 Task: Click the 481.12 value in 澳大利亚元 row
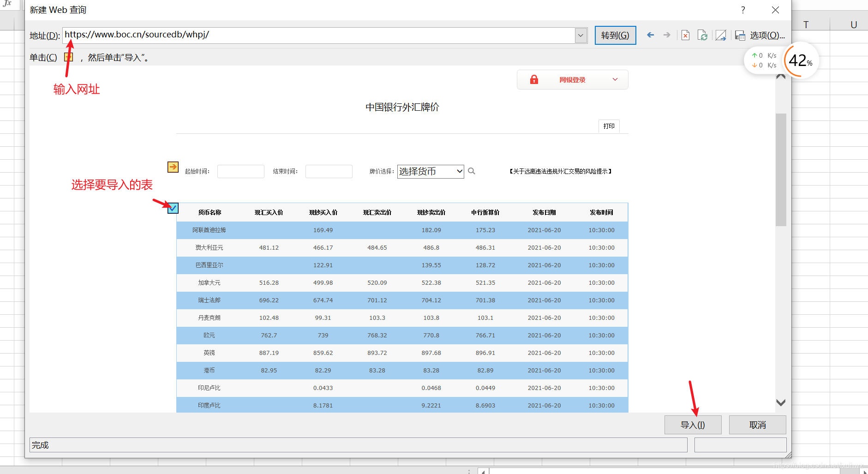click(269, 247)
